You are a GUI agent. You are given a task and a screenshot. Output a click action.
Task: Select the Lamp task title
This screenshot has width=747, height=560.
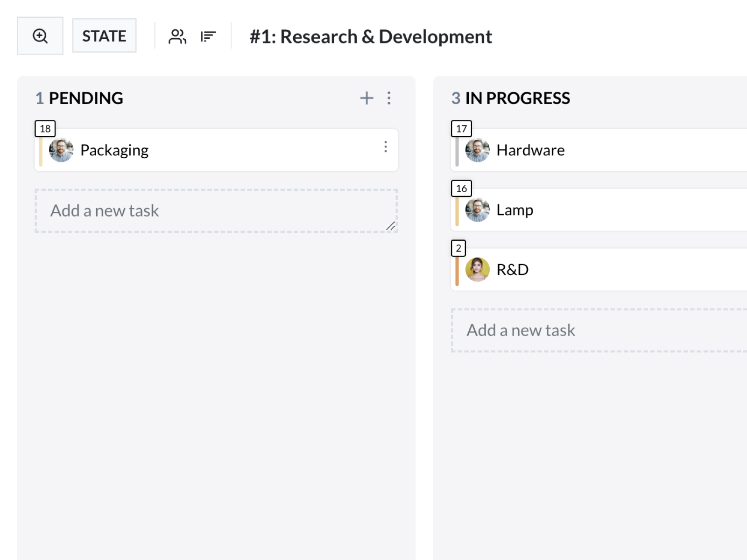tap(514, 210)
